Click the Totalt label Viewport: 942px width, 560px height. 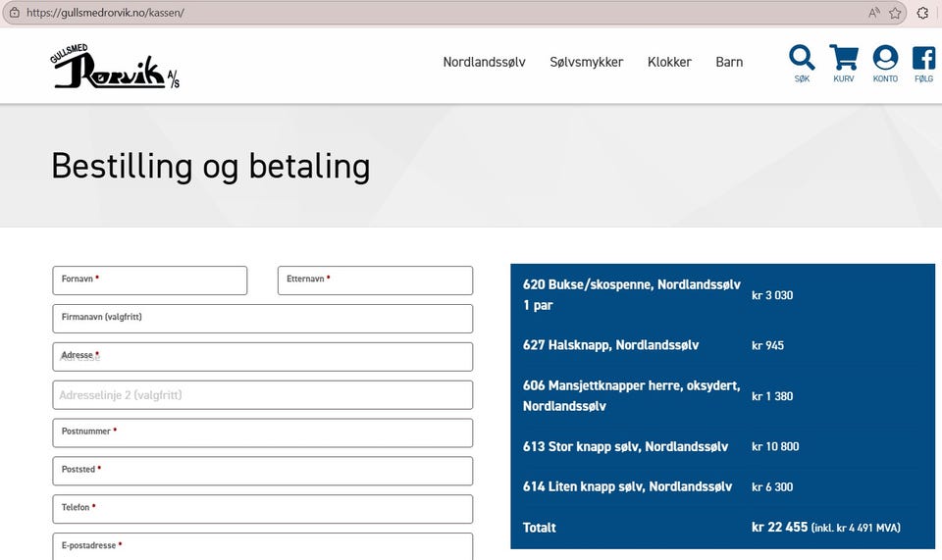(x=539, y=528)
